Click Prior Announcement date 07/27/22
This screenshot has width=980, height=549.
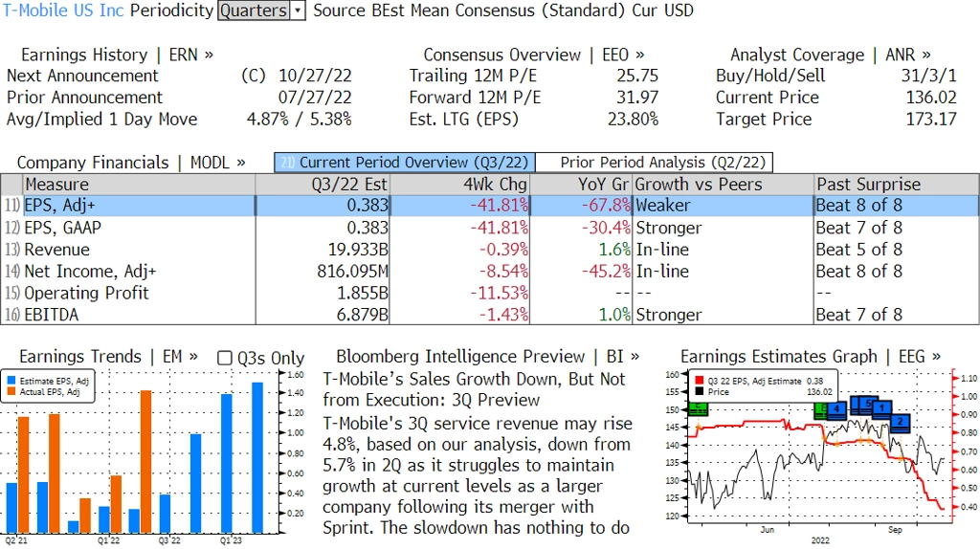click(315, 98)
